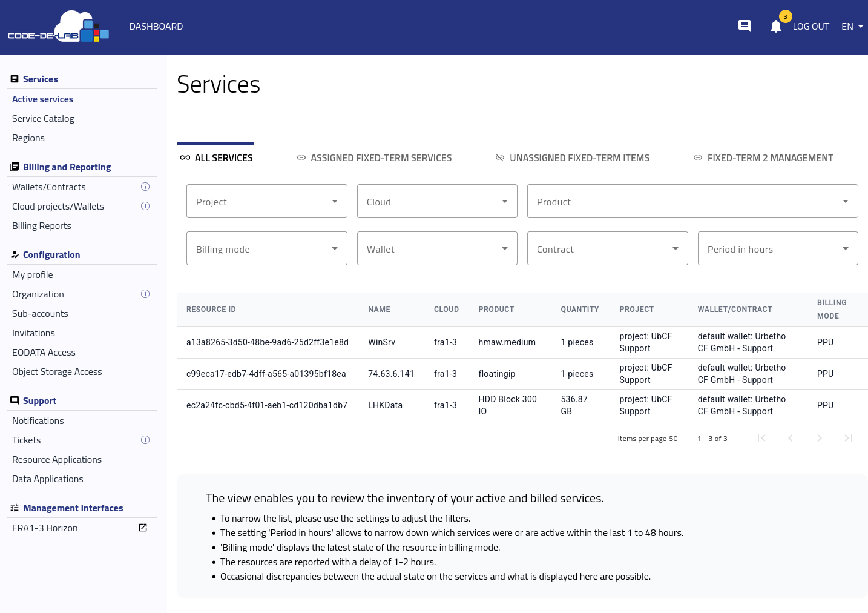Open the Contract filter dropdown

coord(608,248)
